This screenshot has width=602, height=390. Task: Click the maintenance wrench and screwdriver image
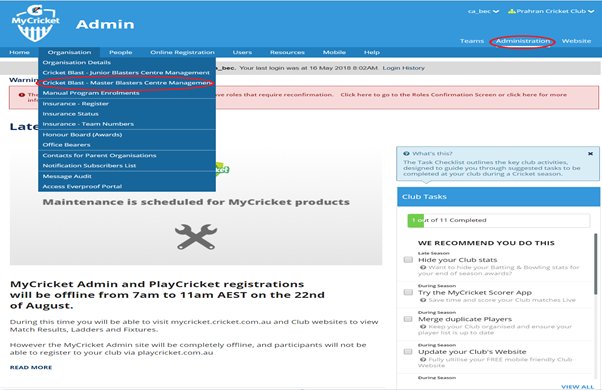tap(196, 236)
